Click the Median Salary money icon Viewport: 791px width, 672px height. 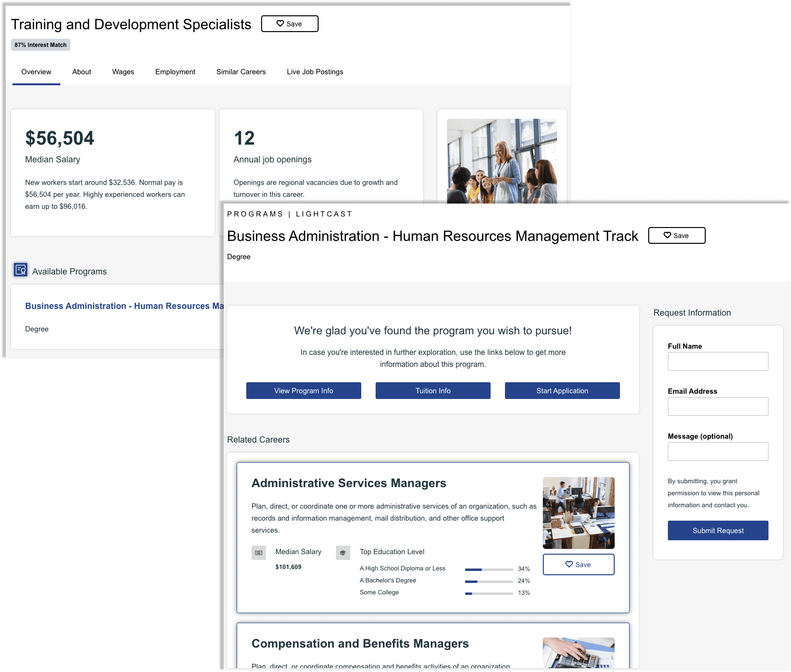coord(259,552)
